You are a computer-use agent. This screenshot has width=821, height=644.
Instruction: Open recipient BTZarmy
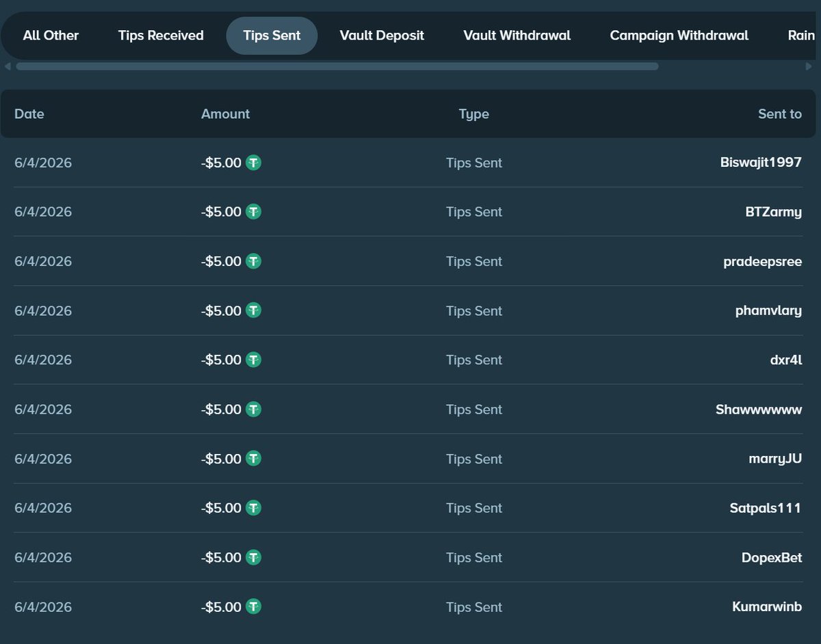click(x=773, y=212)
